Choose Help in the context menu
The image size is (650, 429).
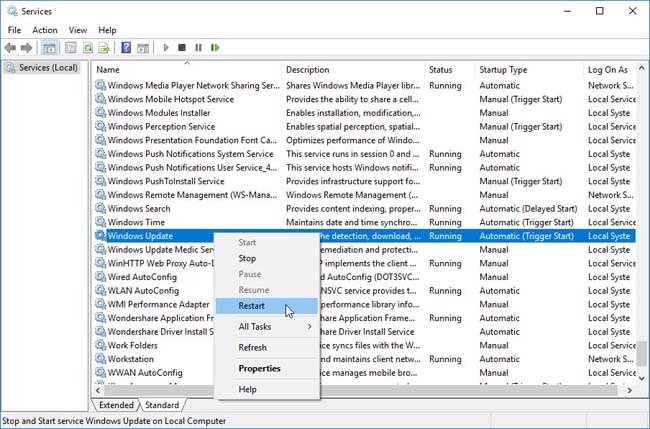tap(267, 389)
